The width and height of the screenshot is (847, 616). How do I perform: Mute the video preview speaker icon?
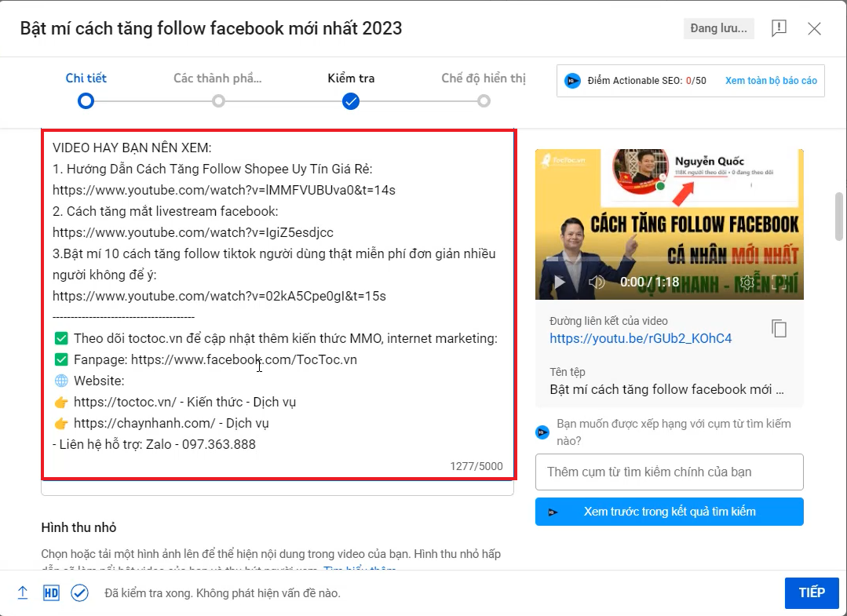pyautogui.click(x=597, y=282)
